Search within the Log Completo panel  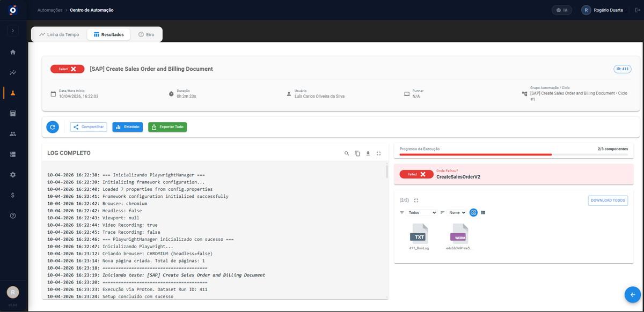point(347,153)
